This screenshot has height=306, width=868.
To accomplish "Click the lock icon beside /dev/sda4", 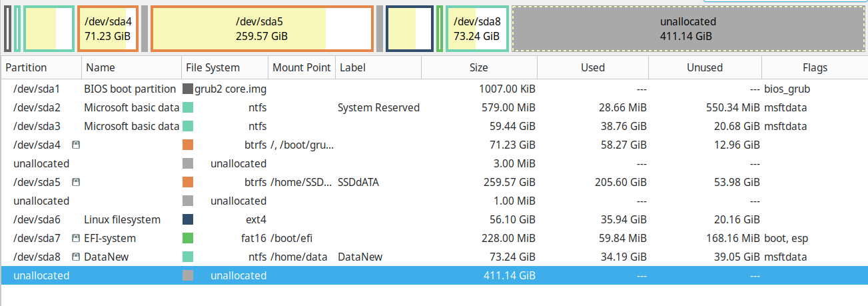I will tap(76, 145).
